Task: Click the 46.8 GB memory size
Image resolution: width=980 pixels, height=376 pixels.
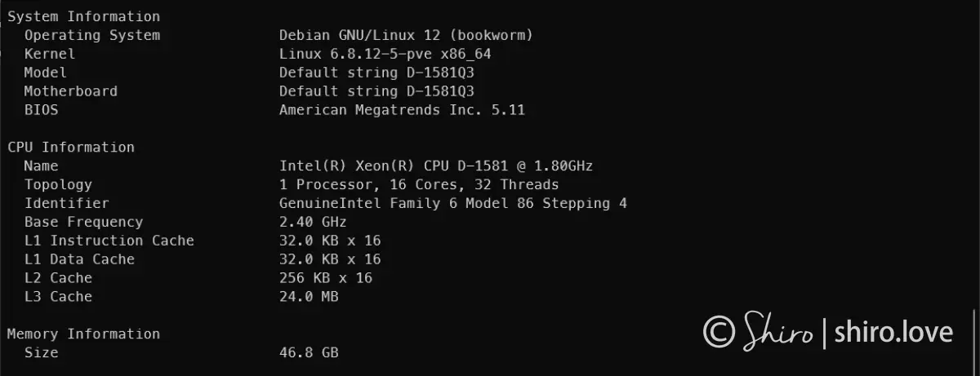Action: [309, 352]
